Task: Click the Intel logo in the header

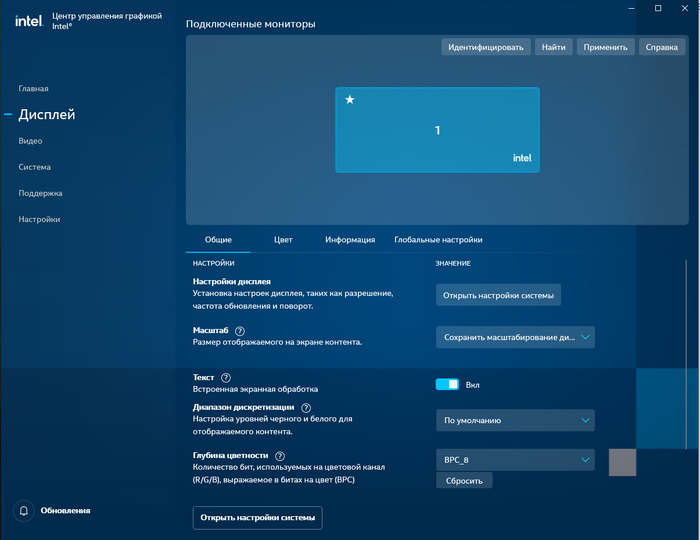Action: (x=29, y=21)
